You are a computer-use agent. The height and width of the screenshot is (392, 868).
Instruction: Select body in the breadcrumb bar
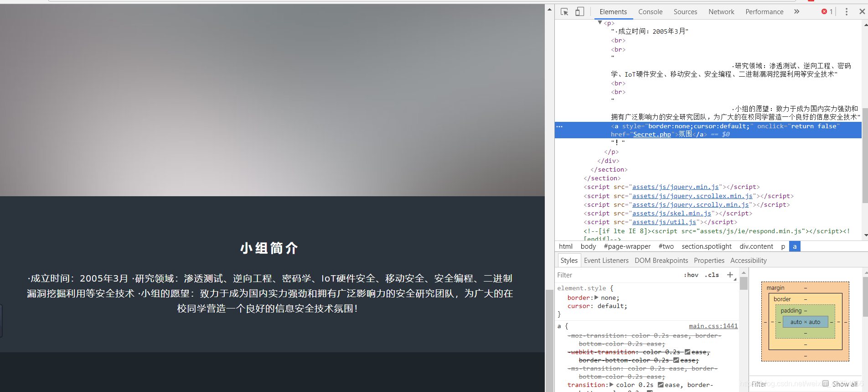tap(588, 246)
